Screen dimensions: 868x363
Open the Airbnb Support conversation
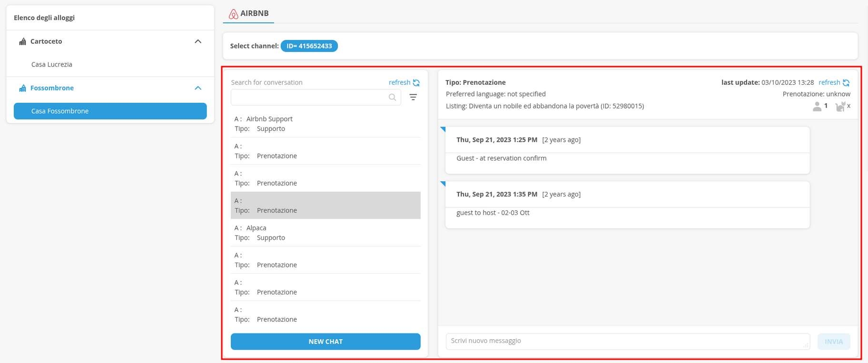pos(325,124)
